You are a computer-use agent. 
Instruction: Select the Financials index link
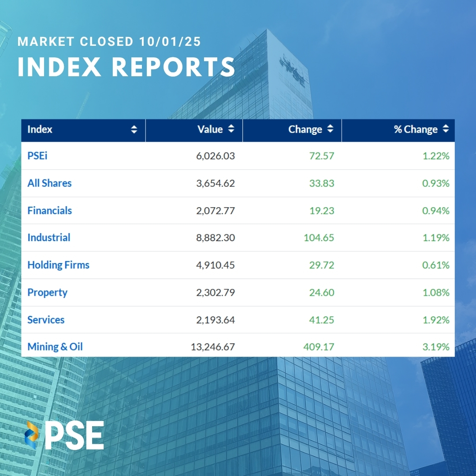pos(49,210)
